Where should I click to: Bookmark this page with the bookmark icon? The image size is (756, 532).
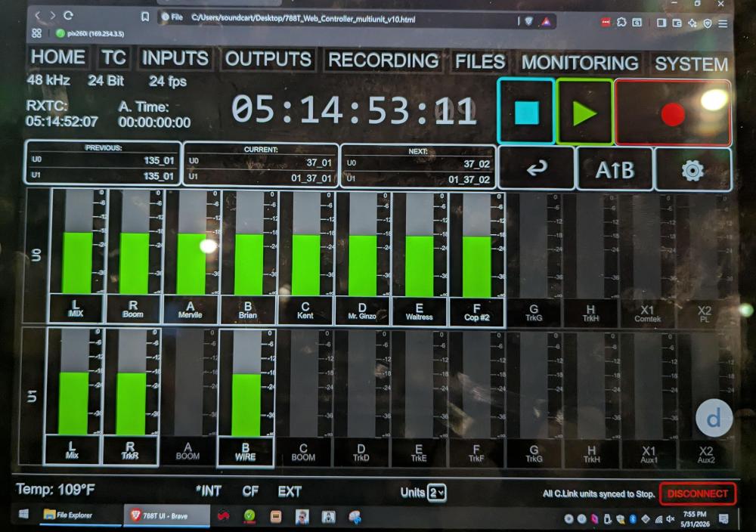point(144,17)
